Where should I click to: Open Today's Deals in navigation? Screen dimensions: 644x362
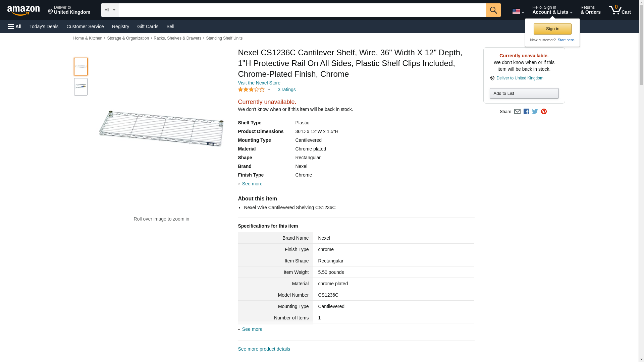44,26
